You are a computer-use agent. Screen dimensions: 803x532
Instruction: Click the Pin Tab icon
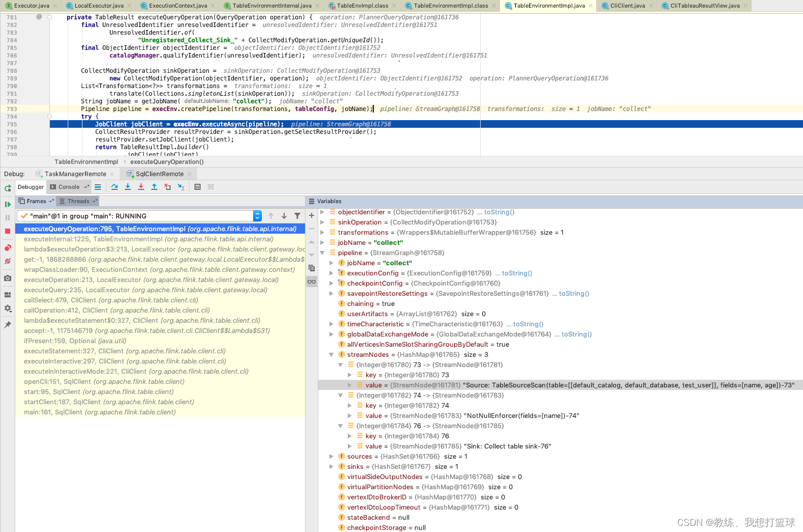(8, 324)
